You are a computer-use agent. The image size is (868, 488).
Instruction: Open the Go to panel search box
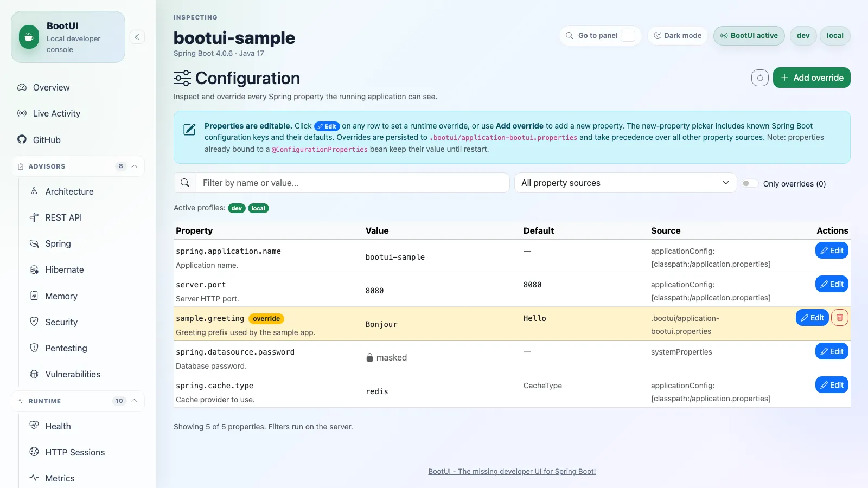[x=600, y=35]
